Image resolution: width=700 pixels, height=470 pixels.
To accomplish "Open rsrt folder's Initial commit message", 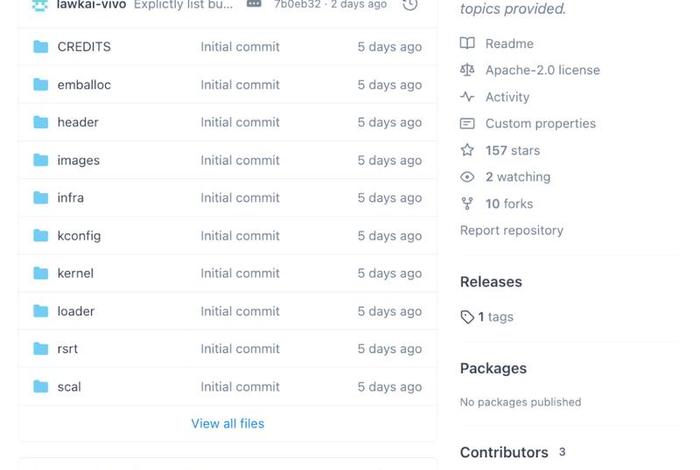I will [x=240, y=349].
